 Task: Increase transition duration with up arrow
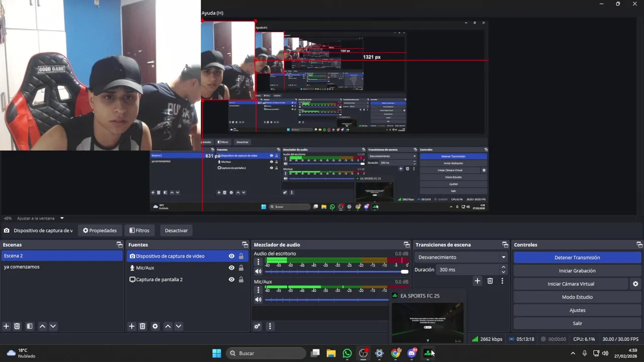pyautogui.click(x=503, y=267)
